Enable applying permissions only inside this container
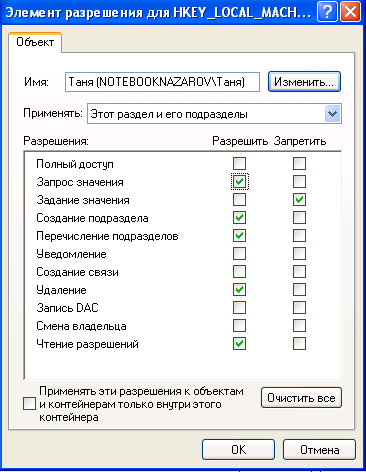 point(29,404)
